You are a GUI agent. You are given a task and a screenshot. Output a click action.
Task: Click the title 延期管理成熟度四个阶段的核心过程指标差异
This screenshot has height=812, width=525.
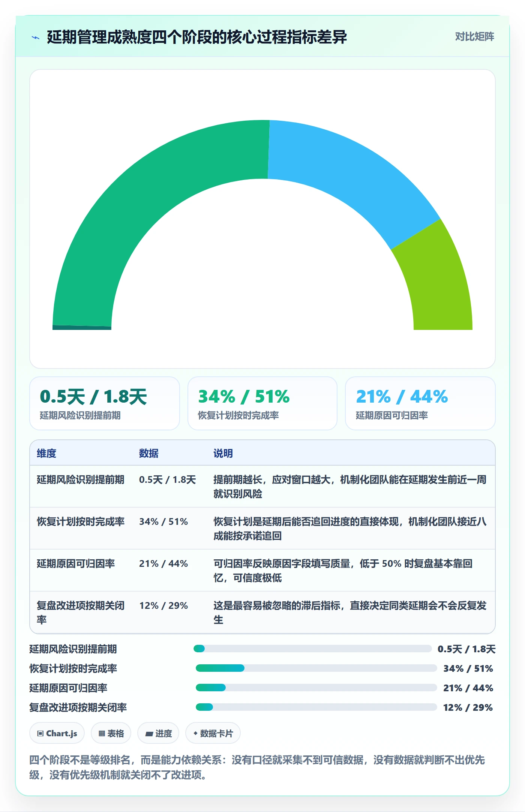(x=197, y=37)
